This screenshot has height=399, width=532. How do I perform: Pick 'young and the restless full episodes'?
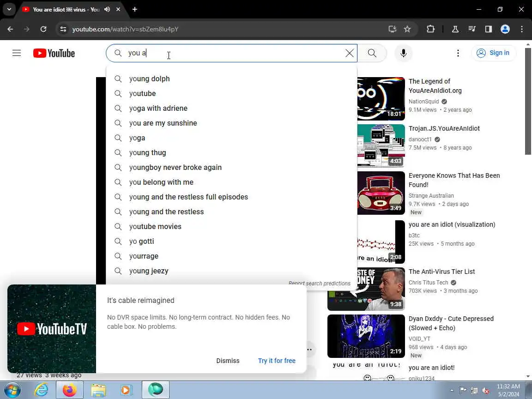231,197
